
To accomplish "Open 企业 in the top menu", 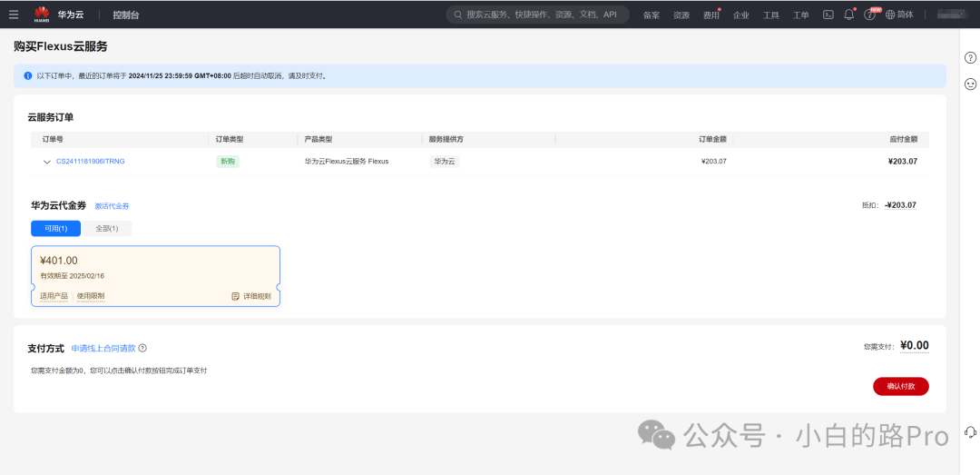I will (741, 15).
